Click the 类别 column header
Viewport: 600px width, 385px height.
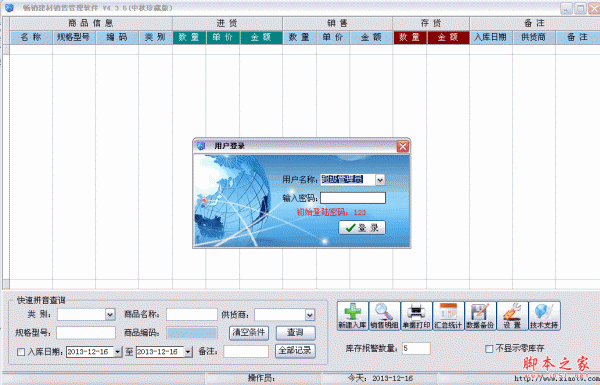tap(155, 37)
